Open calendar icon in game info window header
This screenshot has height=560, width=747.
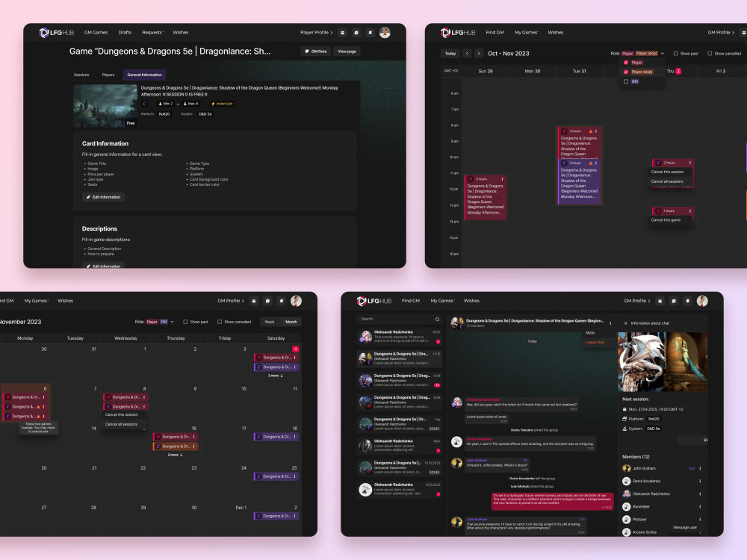342,32
